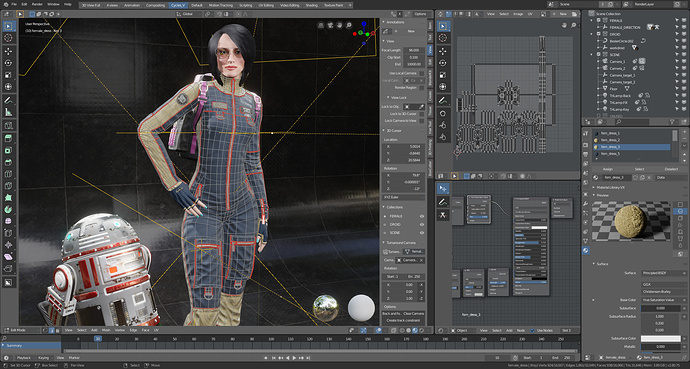The image size is (690, 369).
Task: Activate the Move tool in 3D viewport
Action: 8,51
